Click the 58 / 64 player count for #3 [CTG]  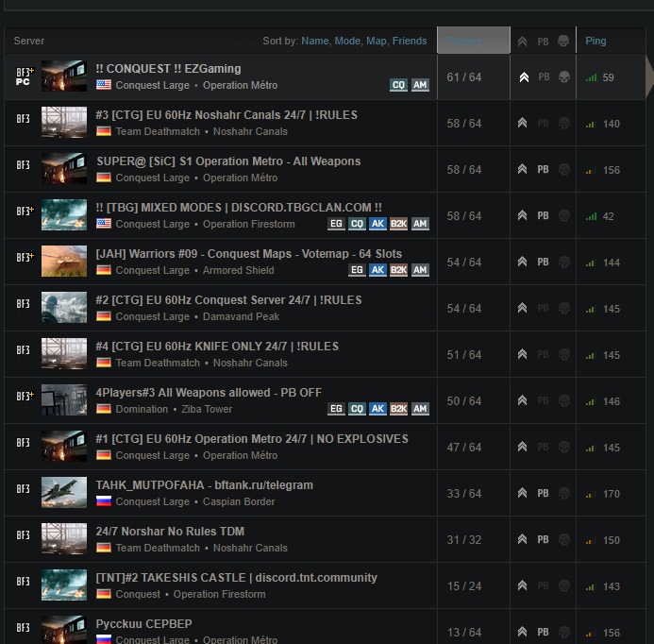pos(464,124)
